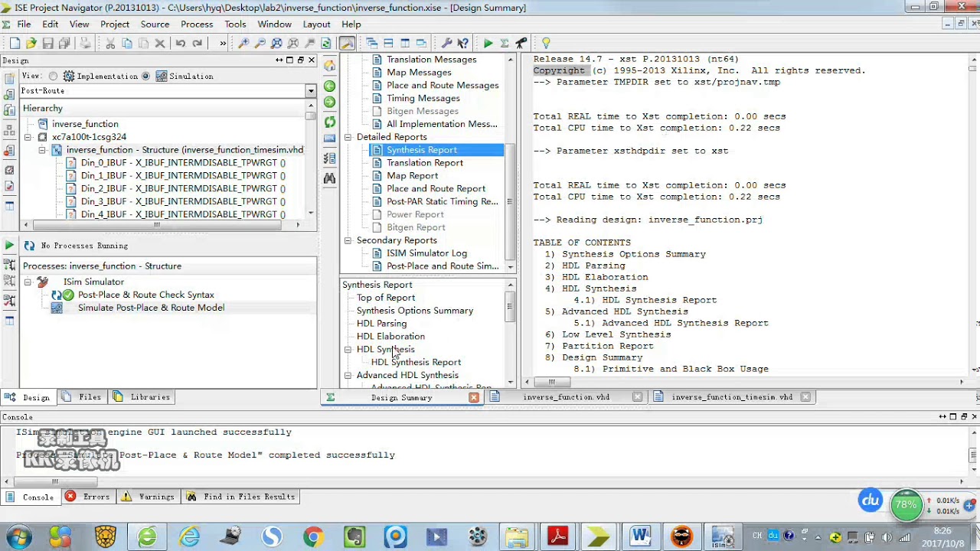Click the What's This help icon
Image resolution: width=980 pixels, height=551 pixels.
[462, 44]
